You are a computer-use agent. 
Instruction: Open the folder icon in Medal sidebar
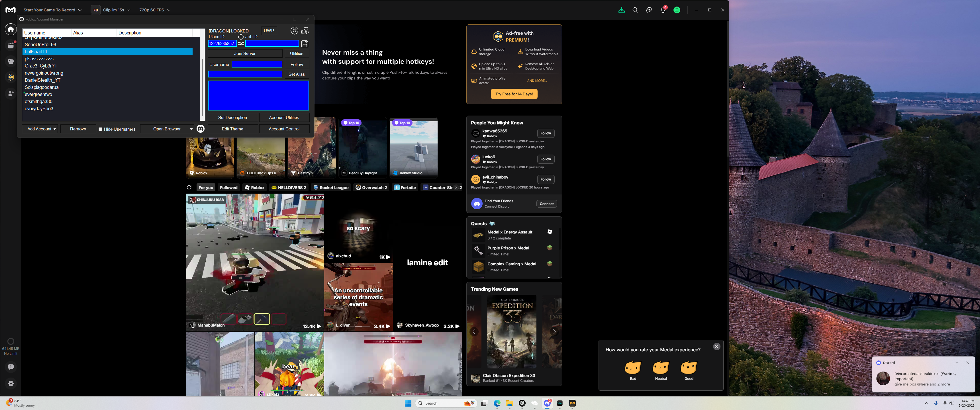(11, 61)
